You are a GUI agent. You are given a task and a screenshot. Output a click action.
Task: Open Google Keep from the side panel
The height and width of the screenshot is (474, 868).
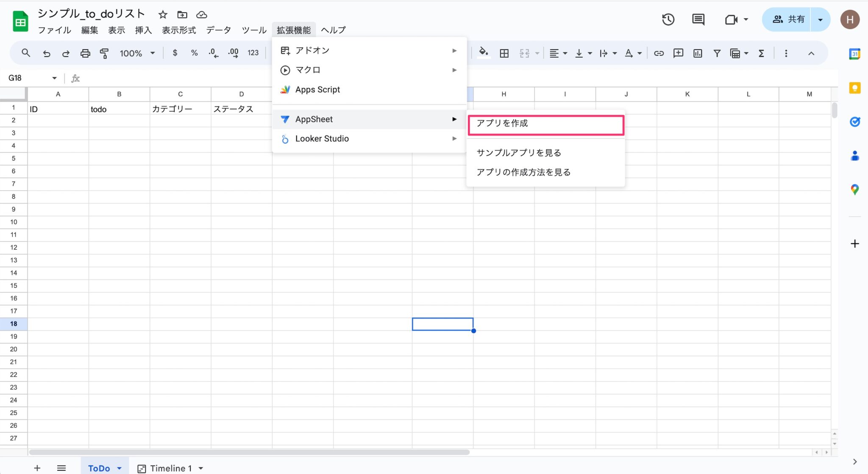pos(856,88)
